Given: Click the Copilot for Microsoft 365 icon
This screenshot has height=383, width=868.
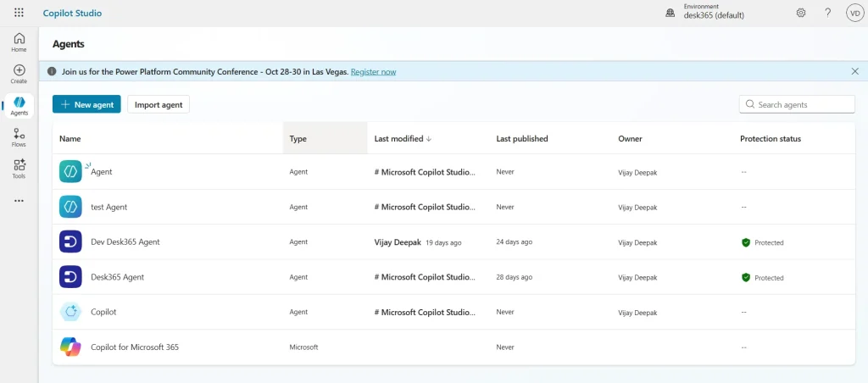Looking at the screenshot, I should [x=70, y=347].
